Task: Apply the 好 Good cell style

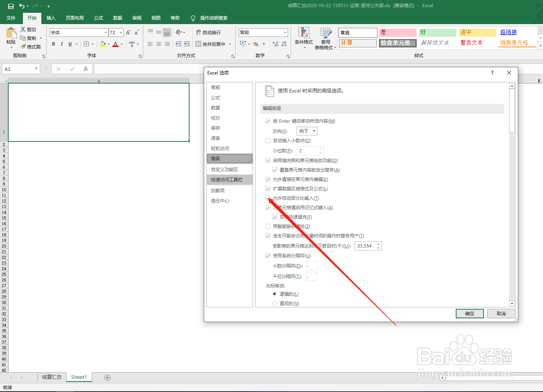Action: pos(438,33)
